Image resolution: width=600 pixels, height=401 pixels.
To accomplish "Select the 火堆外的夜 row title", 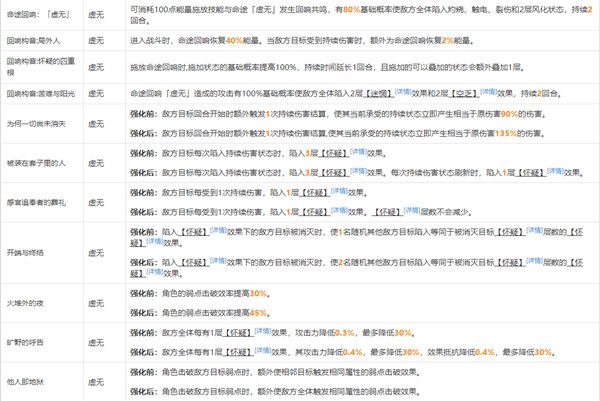I will 25,303.
